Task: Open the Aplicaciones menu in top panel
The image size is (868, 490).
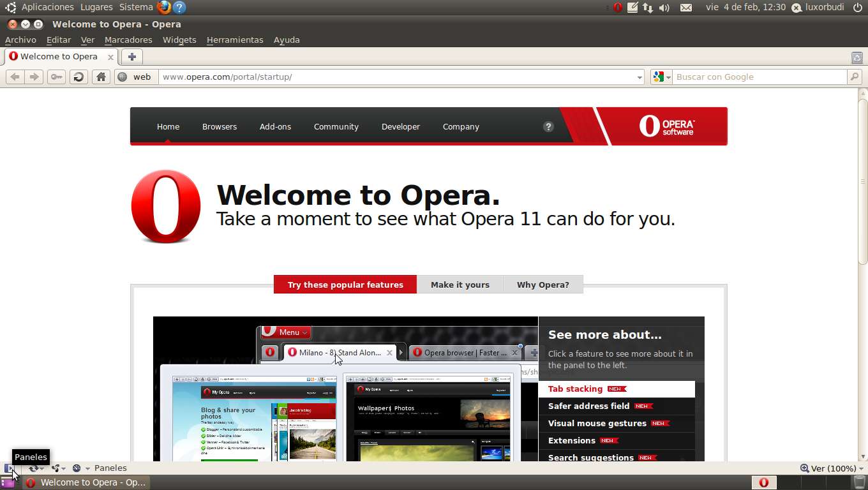Action: 48,8
